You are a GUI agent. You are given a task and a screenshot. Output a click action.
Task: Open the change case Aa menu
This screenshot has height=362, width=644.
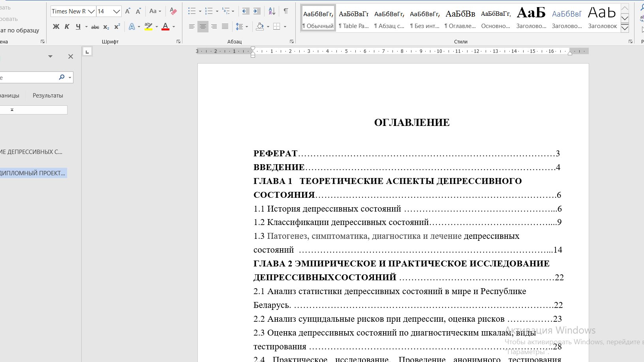coord(155,11)
